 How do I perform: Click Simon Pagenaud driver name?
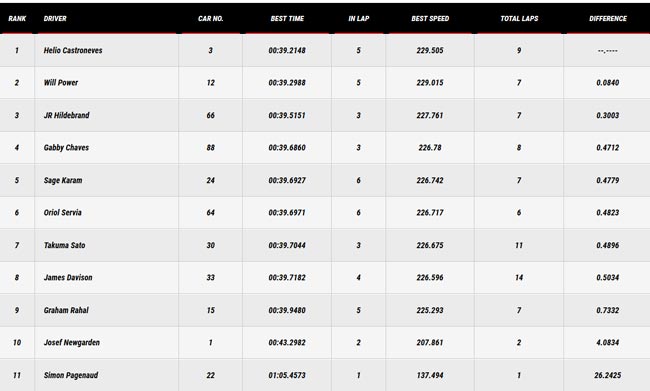pyautogui.click(x=71, y=375)
